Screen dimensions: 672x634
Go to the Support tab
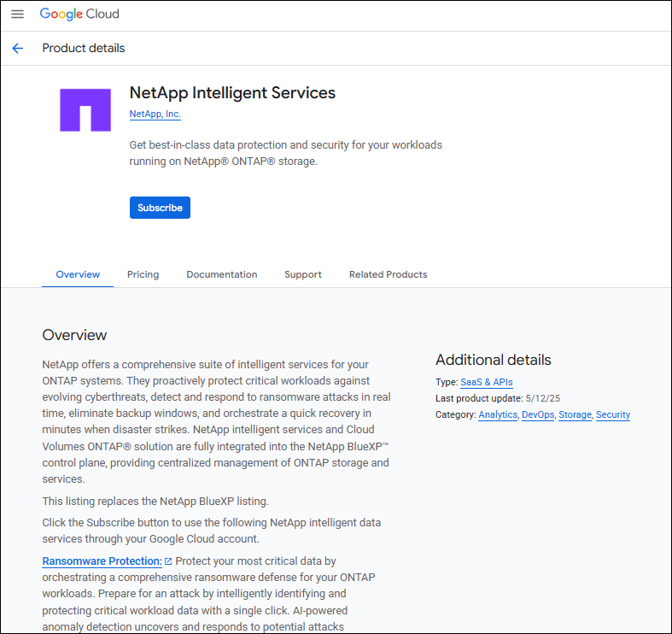pos(303,274)
